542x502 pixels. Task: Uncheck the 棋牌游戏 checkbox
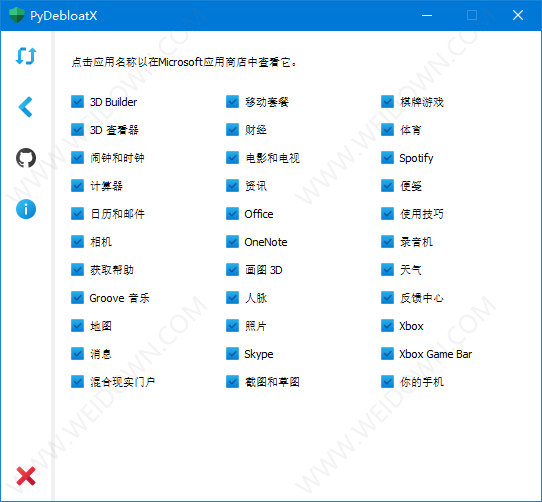click(387, 102)
